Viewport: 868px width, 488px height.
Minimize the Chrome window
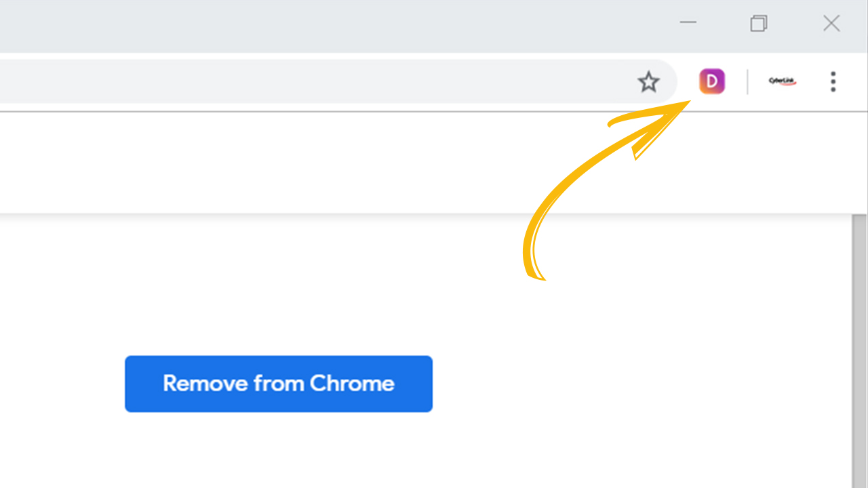[x=688, y=22]
